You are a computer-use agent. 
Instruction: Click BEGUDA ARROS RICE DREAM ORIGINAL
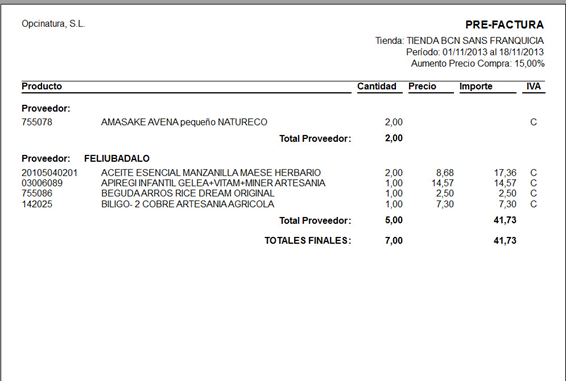coord(188,194)
